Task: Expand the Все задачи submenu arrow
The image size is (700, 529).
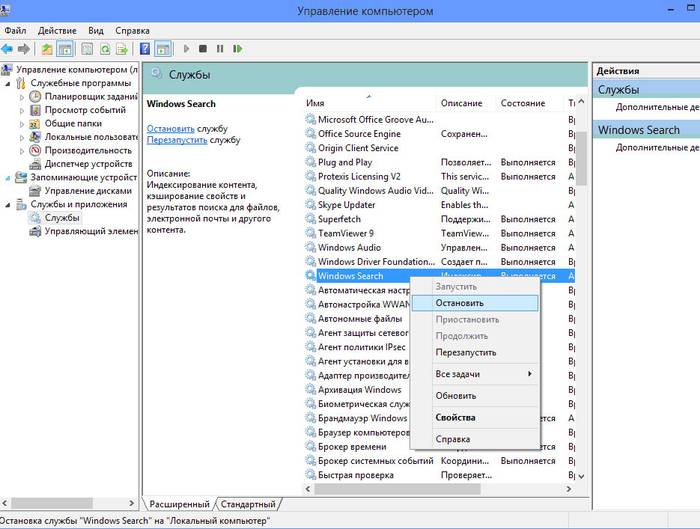Action: 529,374
